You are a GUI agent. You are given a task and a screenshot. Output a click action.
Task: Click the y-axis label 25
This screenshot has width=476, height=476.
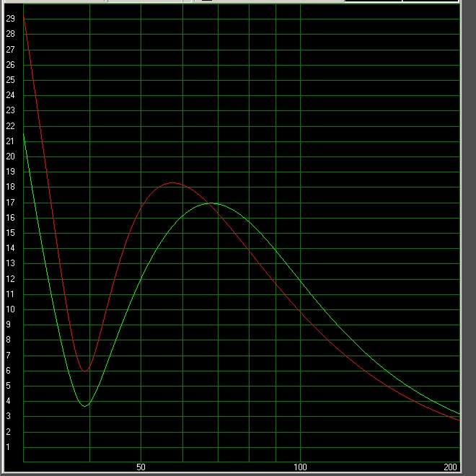click(x=10, y=80)
